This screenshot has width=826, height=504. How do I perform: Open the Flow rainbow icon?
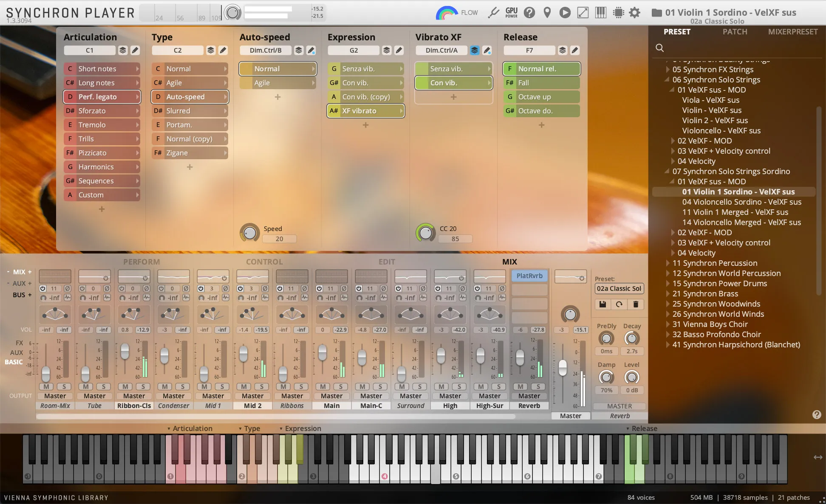tap(446, 13)
